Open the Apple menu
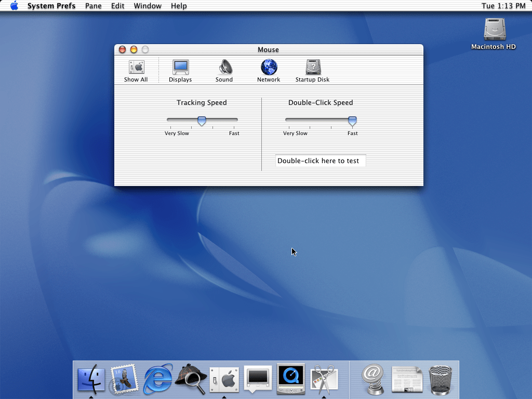Screen dimensions: 532x399 (14, 6)
